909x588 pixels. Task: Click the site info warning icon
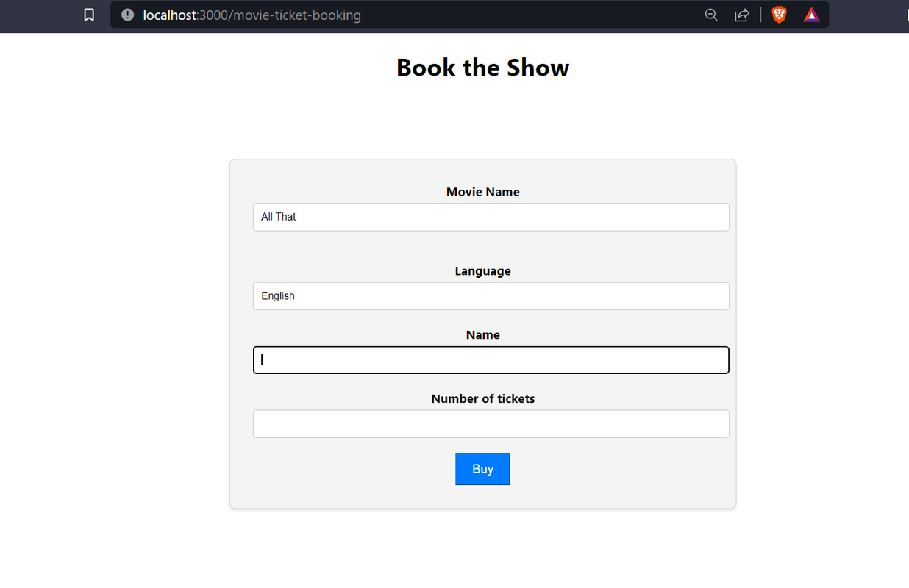click(x=127, y=15)
